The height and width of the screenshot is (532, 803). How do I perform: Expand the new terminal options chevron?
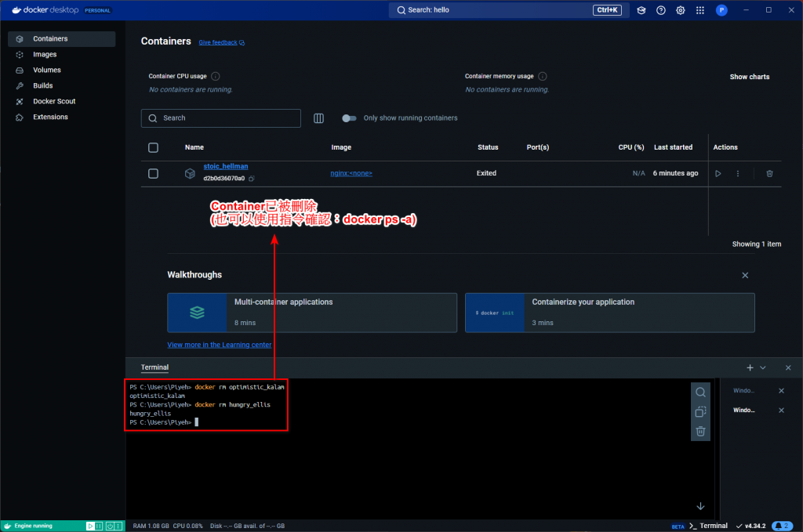pos(762,367)
